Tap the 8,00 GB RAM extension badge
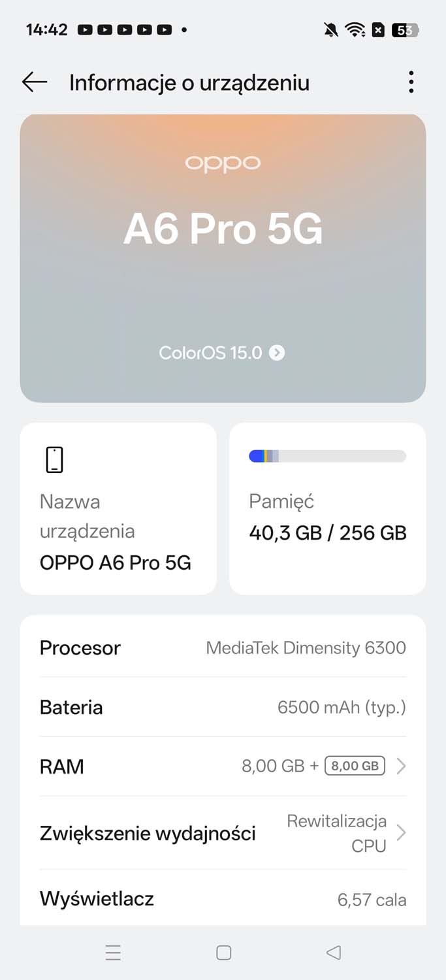446x980 pixels. (x=354, y=765)
